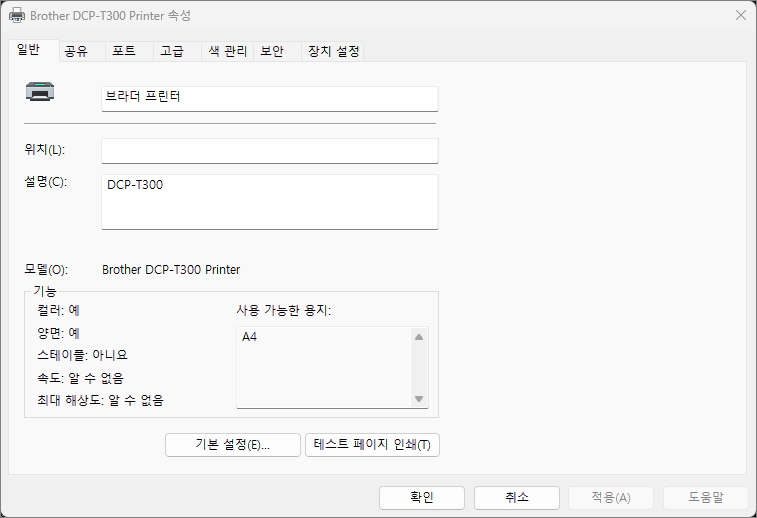Click the paper list scroll-down arrow
This screenshot has height=518, width=757.
419,399
